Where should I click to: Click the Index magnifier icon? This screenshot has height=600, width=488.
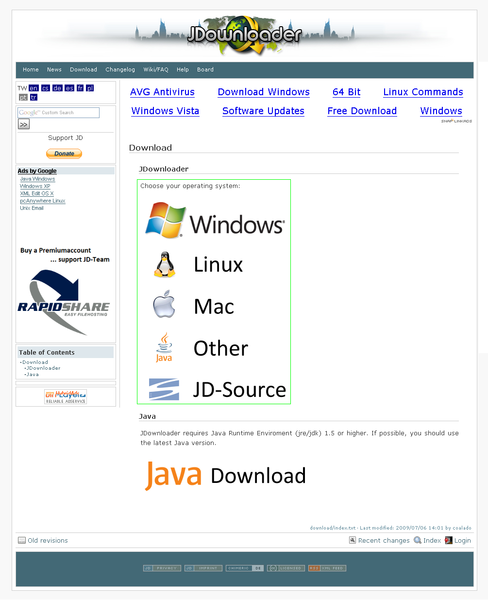[x=418, y=540]
